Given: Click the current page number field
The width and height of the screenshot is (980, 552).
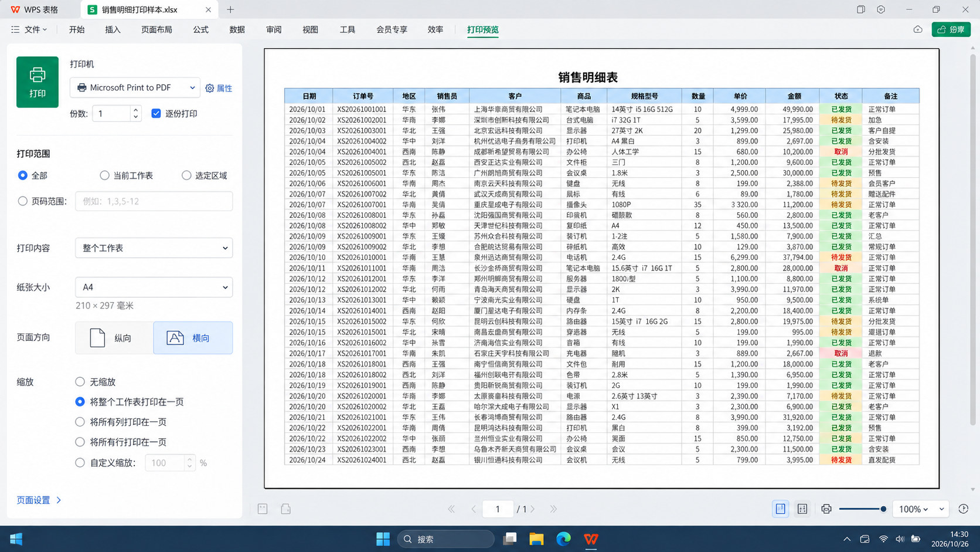Looking at the screenshot, I should [x=498, y=509].
